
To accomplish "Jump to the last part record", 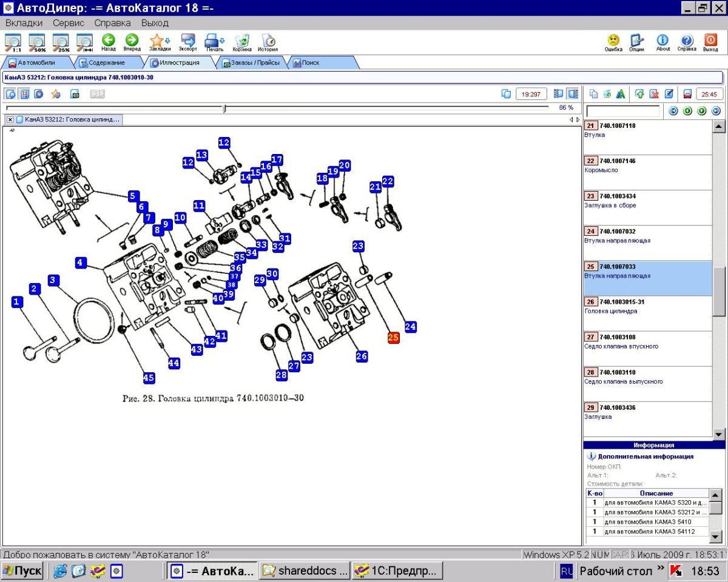I will 716,111.
